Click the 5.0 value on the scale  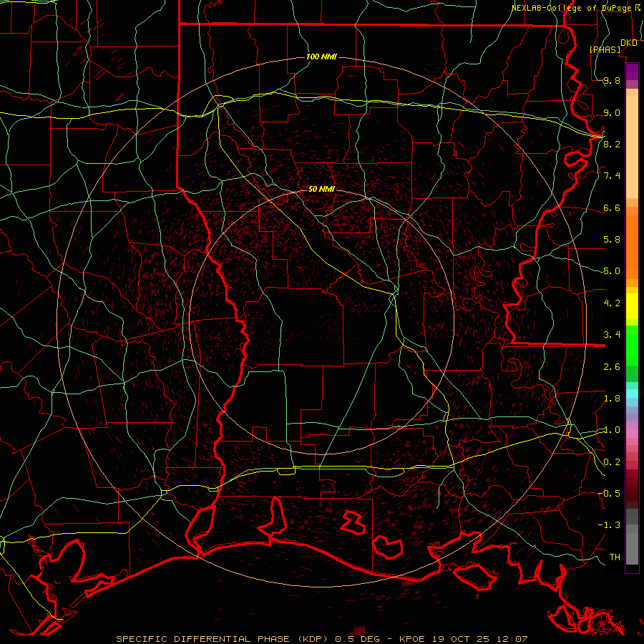pyautogui.click(x=612, y=271)
